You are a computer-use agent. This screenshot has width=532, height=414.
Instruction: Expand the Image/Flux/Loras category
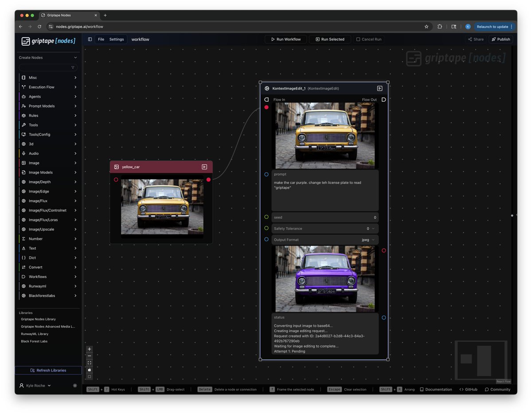[x=49, y=220]
